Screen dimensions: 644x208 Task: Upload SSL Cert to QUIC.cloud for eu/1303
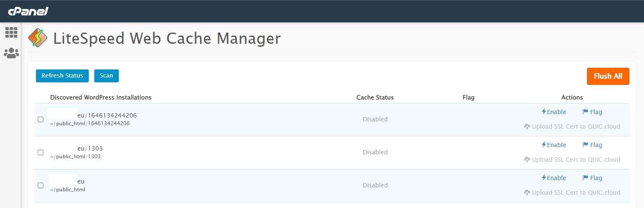(x=572, y=160)
